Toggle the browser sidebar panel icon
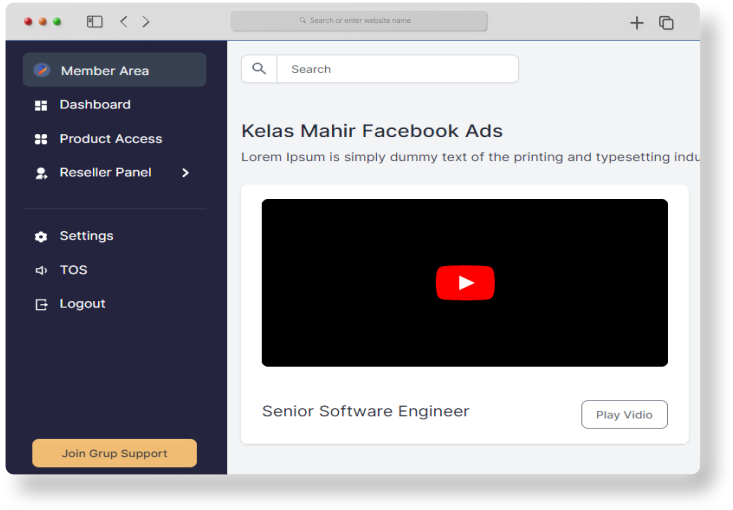This screenshot has height=510, width=733. [95, 21]
